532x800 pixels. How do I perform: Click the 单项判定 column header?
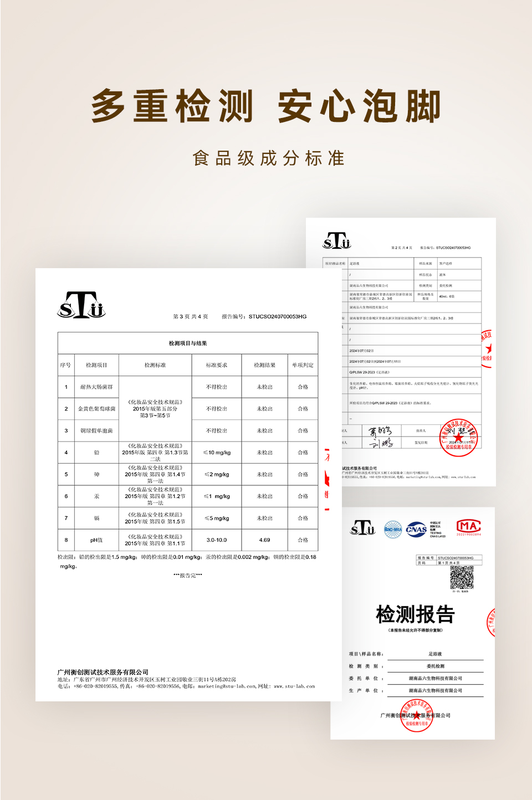pyautogui.click(x=303, y=365)
